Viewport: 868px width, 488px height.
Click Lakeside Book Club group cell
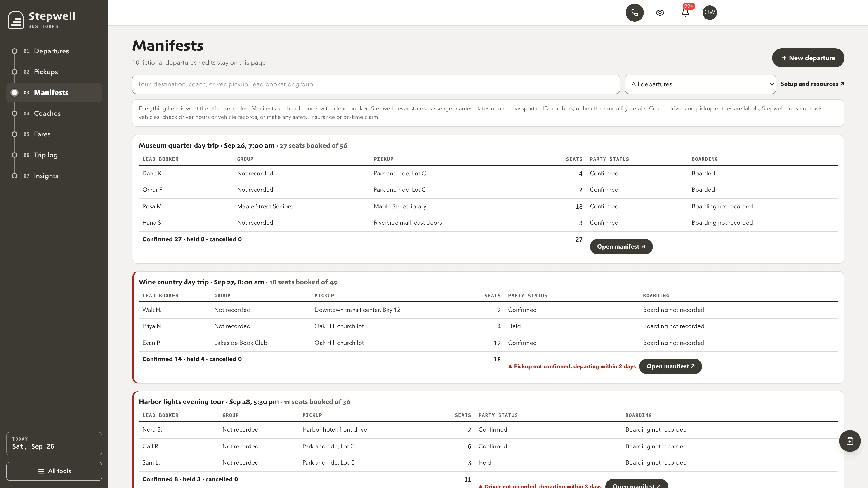click(241, 343)
